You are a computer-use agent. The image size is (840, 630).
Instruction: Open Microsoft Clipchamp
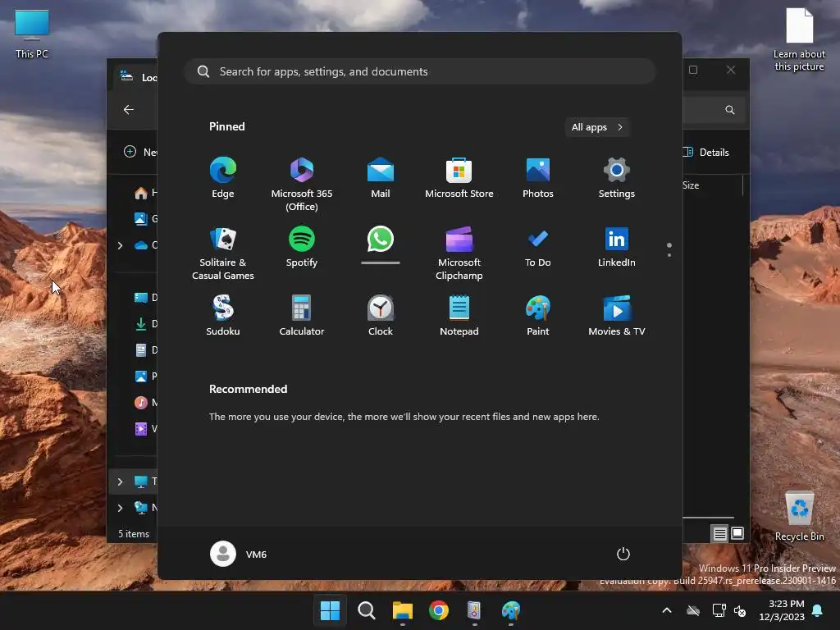click(x=459, y=254)
